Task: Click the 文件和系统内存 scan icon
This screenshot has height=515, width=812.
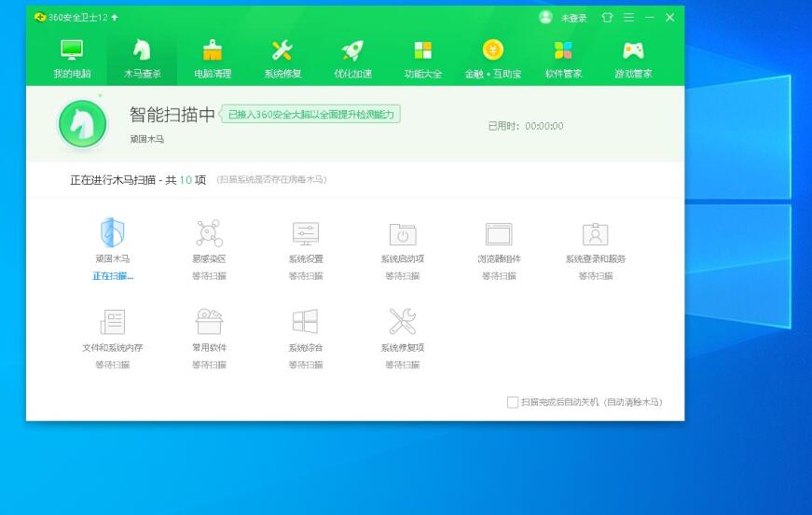Action: tap(113, 322)
